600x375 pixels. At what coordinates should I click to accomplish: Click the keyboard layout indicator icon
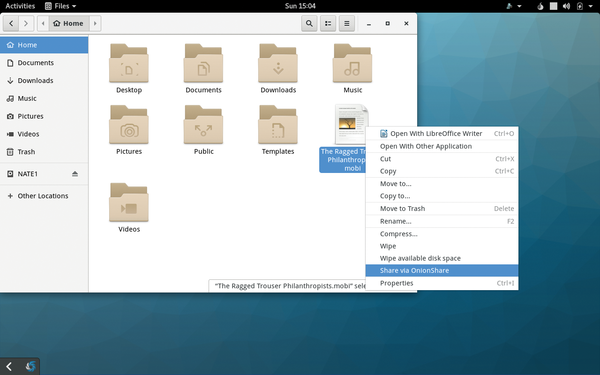pyautogui.click(x=553, y=6)
